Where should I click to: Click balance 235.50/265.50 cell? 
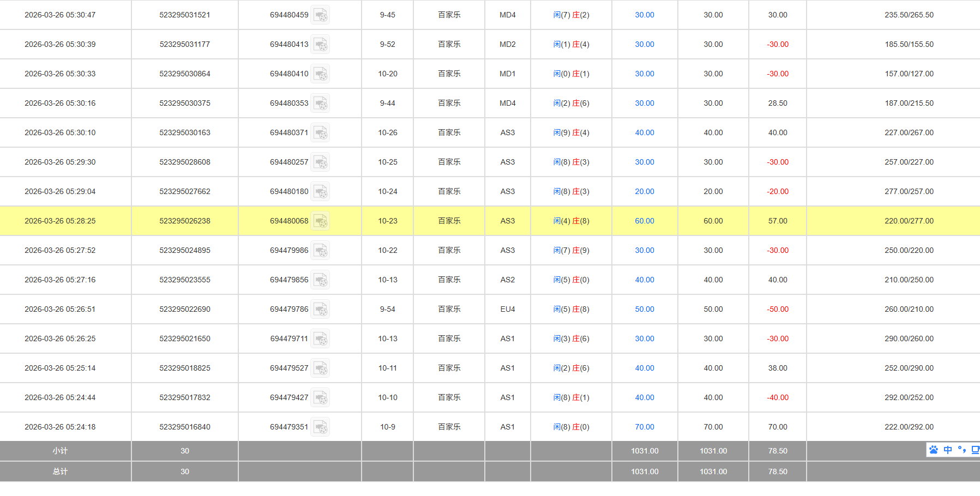pos(909,15)
